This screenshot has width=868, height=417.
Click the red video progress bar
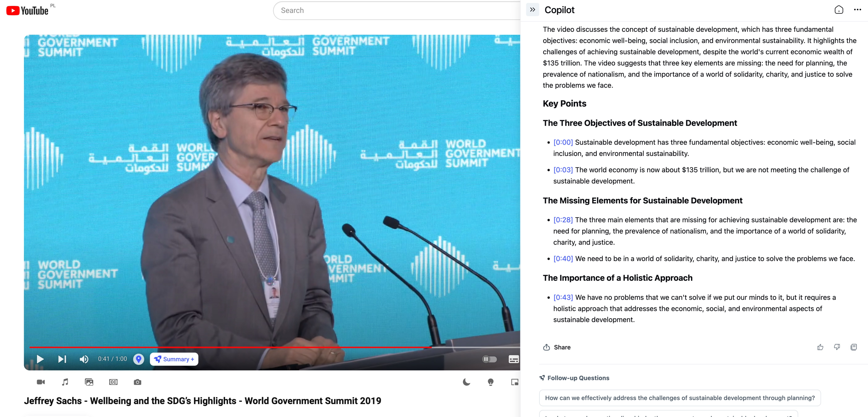pos(230,347)
